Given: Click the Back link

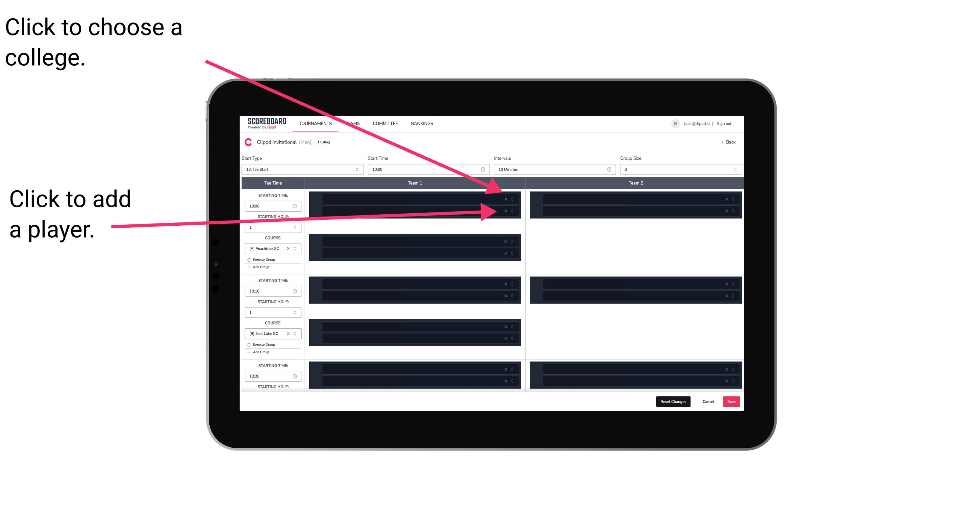Looking at the screenshot, I should coord(729,142).
